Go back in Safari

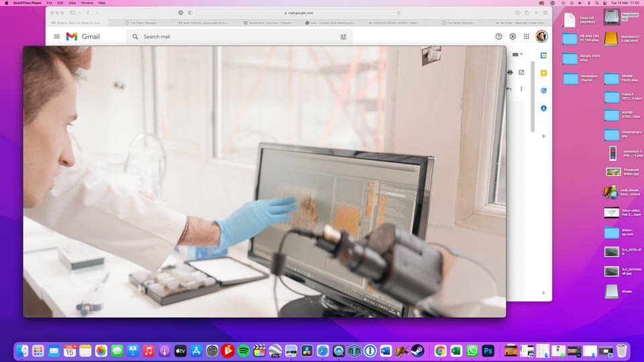pyautogui.click(x=88, y=13)
